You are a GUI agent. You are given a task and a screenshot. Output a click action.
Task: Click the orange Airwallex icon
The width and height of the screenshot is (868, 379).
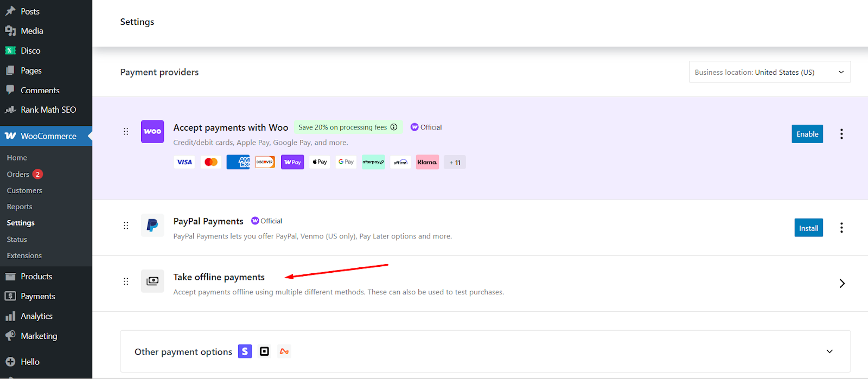pyautogui.click(x=284, y=351)
